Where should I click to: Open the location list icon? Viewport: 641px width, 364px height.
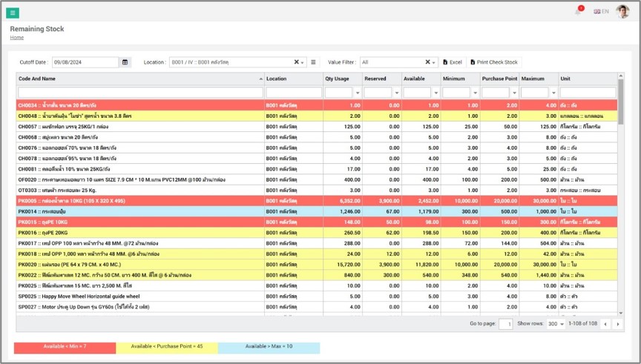[313, 62]
